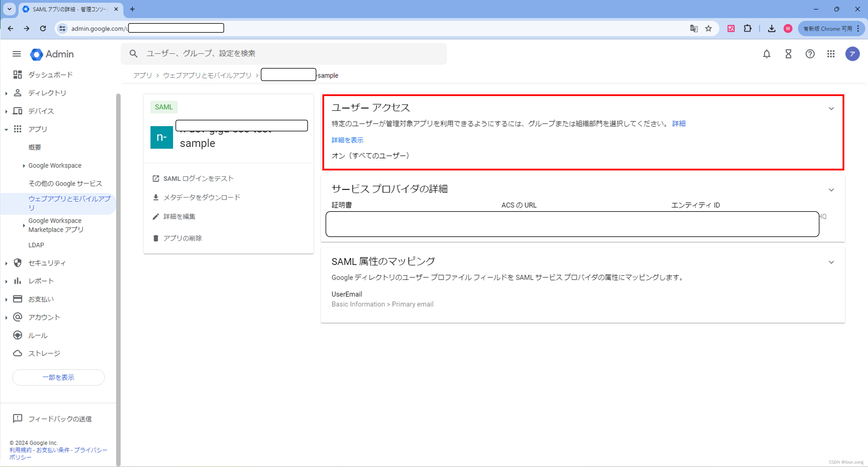Image resolution: width=868 pixels, height=467 pixels.
Task: Open the tab search dropdown
Action: (10, 9)
